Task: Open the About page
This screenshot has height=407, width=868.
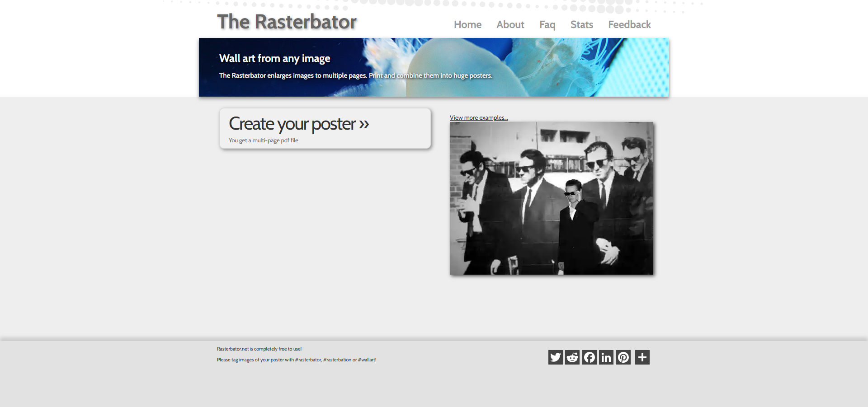Action: pyautogui.click(x=510, y=25)
